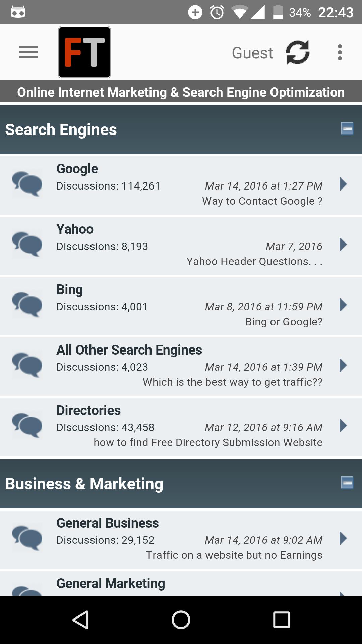Expand the Bing forum arrow
This screenshot has height=644, width=362.
click(x=343, y=305)
